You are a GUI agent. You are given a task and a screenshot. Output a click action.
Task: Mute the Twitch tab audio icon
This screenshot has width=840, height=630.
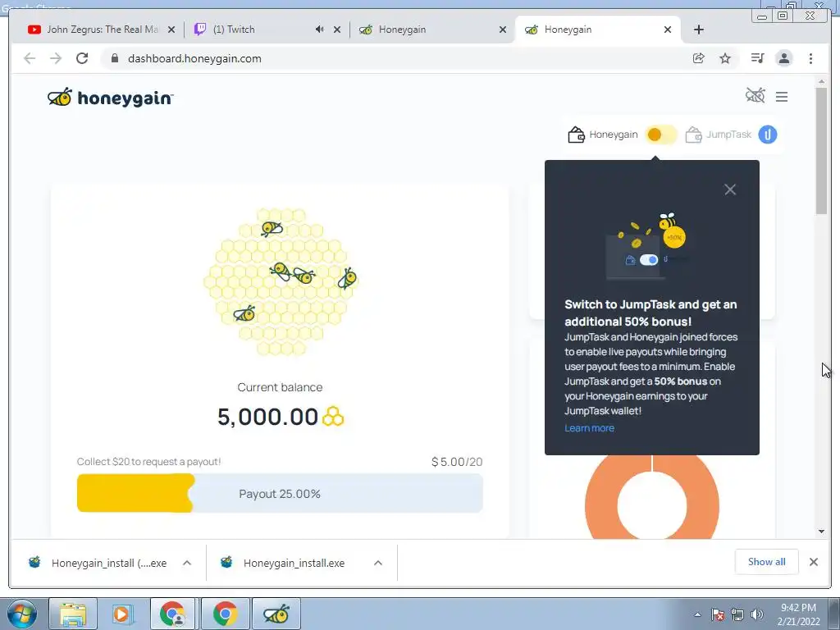pos(319,30)
